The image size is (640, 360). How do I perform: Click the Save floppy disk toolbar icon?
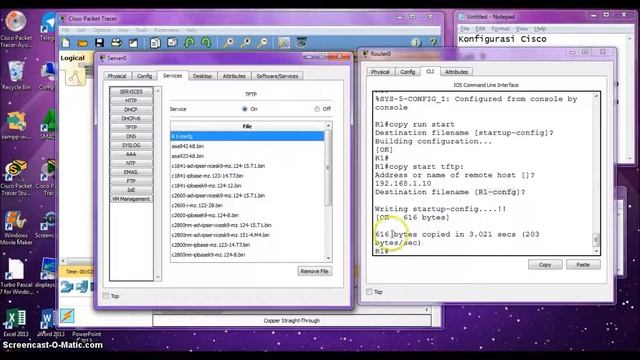[99, 42]
